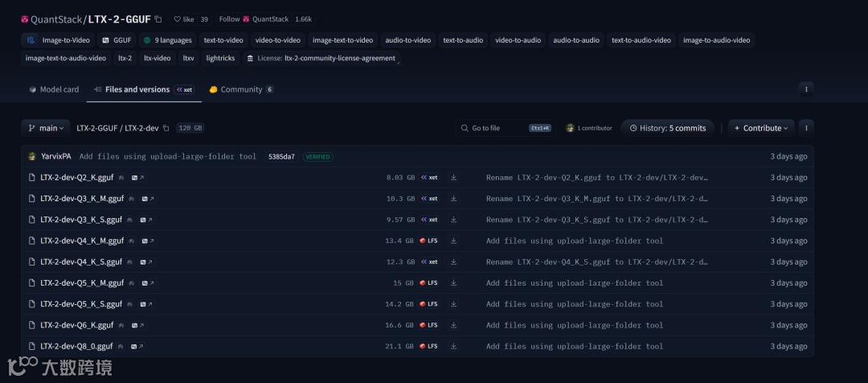Switch to the Model card tab

click(x=54, y=89)
